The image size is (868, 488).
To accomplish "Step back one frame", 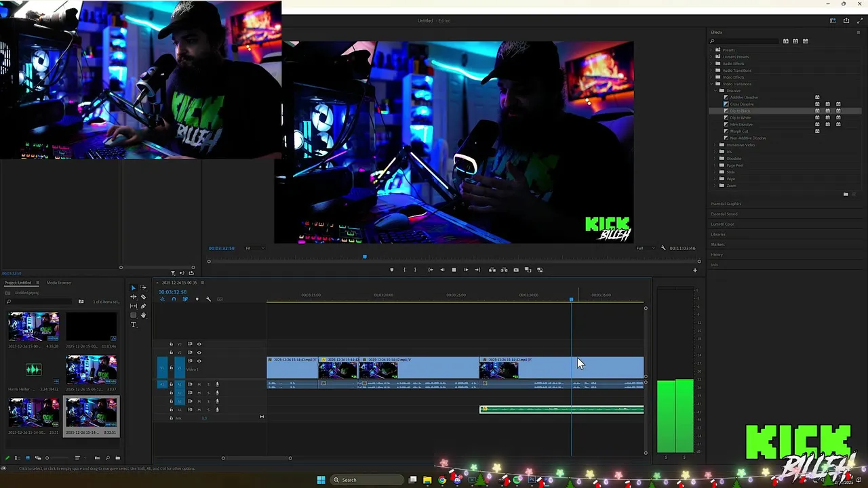I will [x=442, y=270].
